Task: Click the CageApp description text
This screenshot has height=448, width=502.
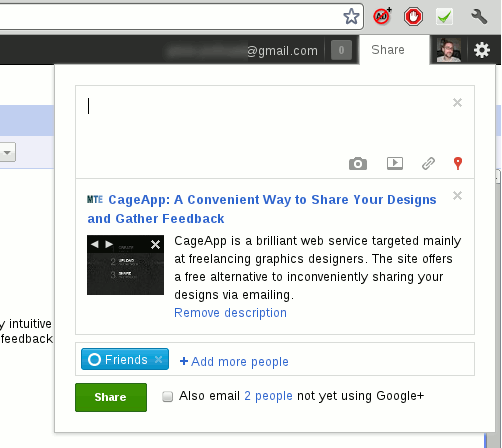Action: tap(318, 268)
